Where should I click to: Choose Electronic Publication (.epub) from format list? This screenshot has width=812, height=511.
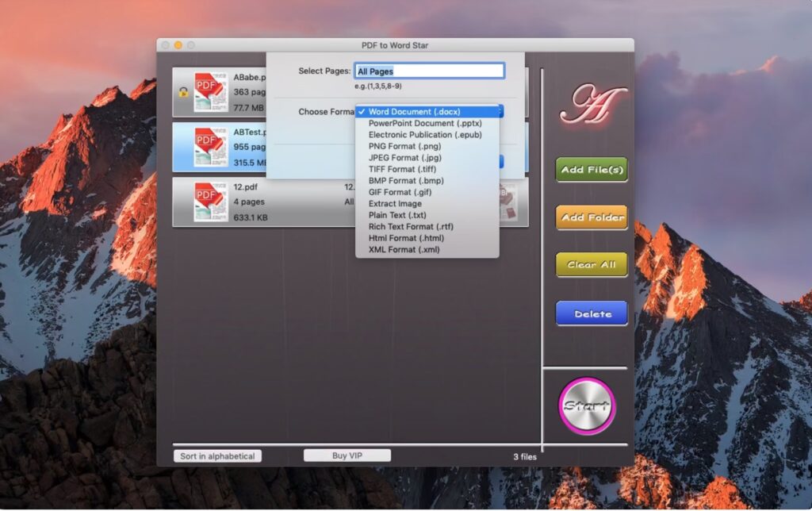click(x=424, y=134)
